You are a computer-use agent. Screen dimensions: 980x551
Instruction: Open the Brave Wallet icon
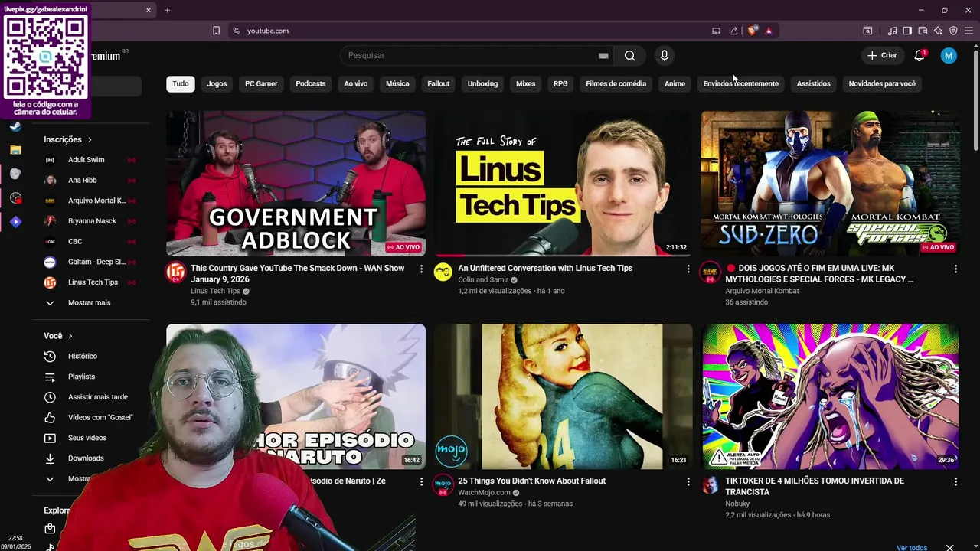pyautogui.click(x=923, y=31)
